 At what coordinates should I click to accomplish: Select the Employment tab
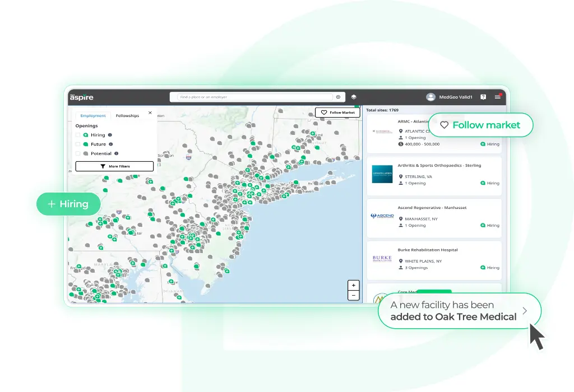93,115
